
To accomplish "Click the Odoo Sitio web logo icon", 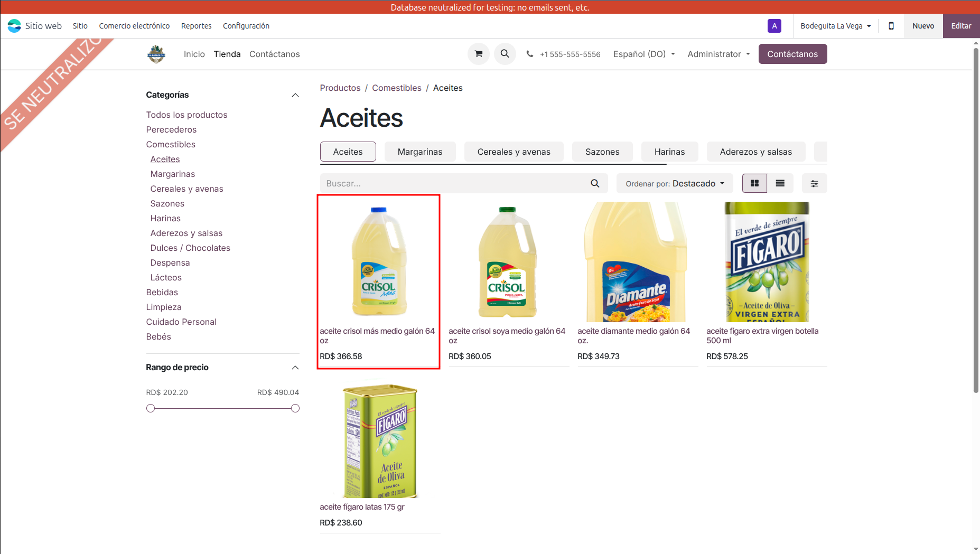I will tap(14, 26).
